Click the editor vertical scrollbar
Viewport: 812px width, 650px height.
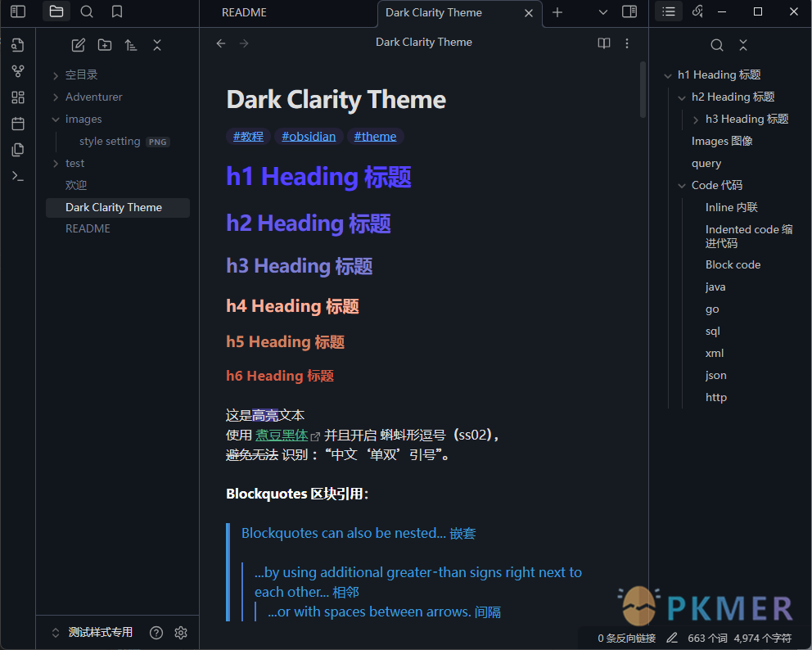643,89
